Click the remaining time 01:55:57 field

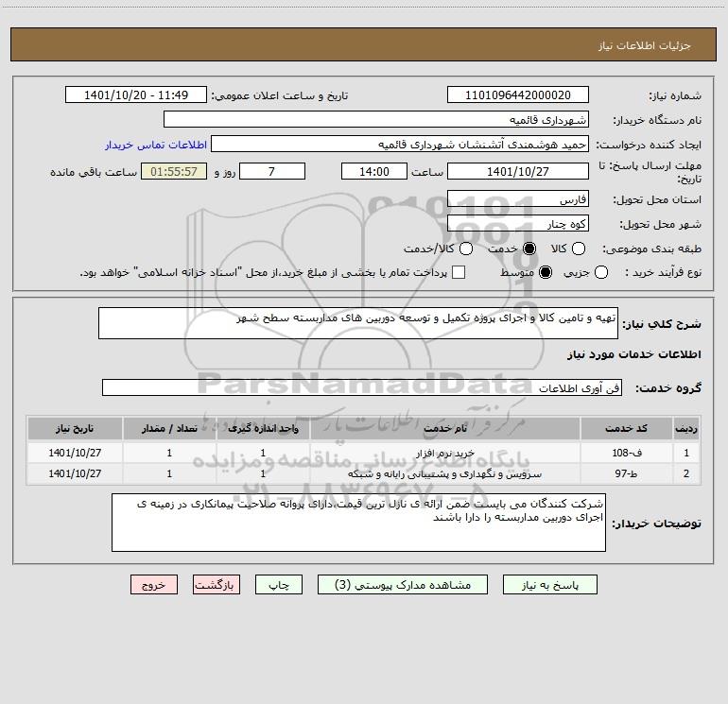click(x=174, y=171)
